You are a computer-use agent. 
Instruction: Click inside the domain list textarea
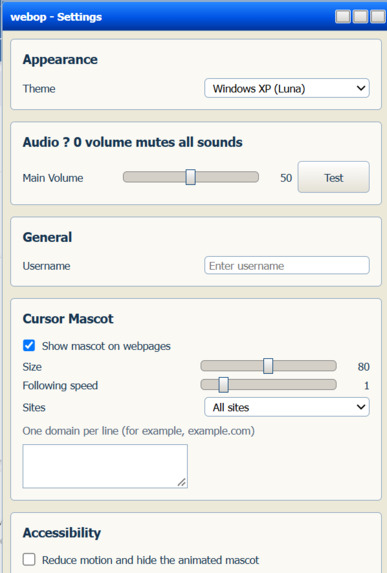[x=105, y=466]
